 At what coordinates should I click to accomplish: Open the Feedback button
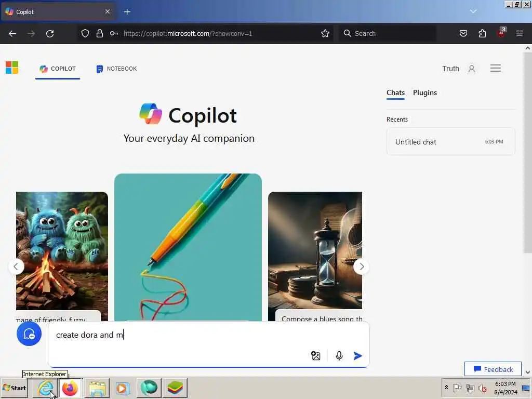493,369
